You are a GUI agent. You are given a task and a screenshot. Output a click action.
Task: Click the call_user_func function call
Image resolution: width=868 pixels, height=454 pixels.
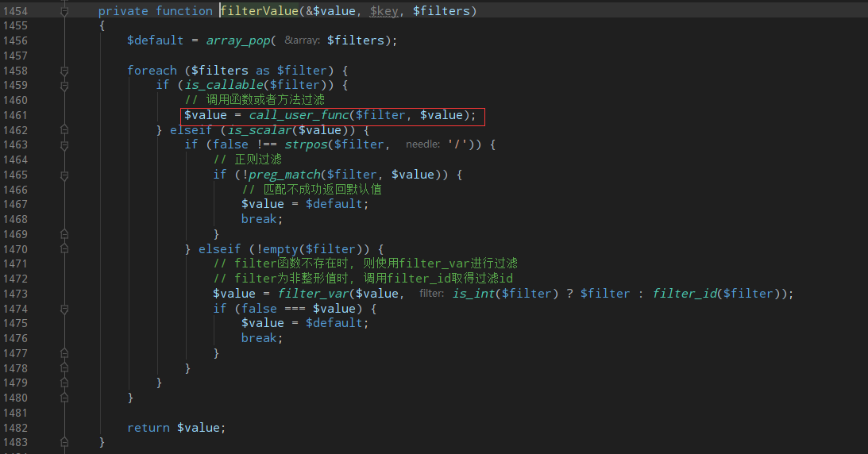[x=299, y=115]
